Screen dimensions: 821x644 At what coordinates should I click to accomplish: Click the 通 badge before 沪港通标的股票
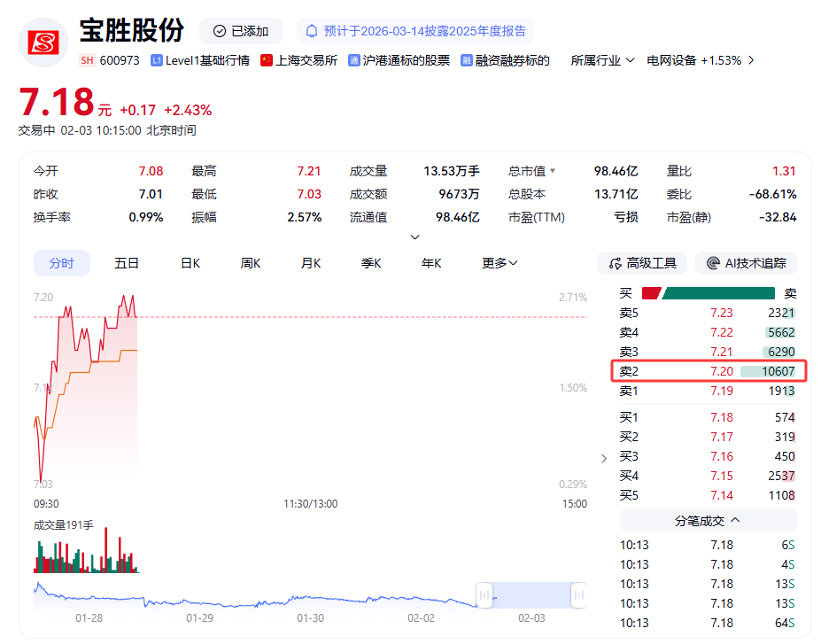coord(354,61)
